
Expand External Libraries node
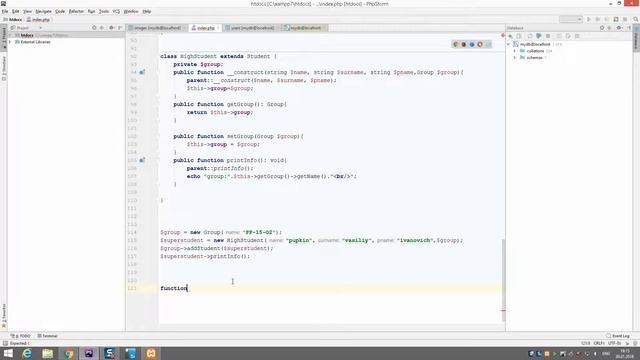point(10,42)
